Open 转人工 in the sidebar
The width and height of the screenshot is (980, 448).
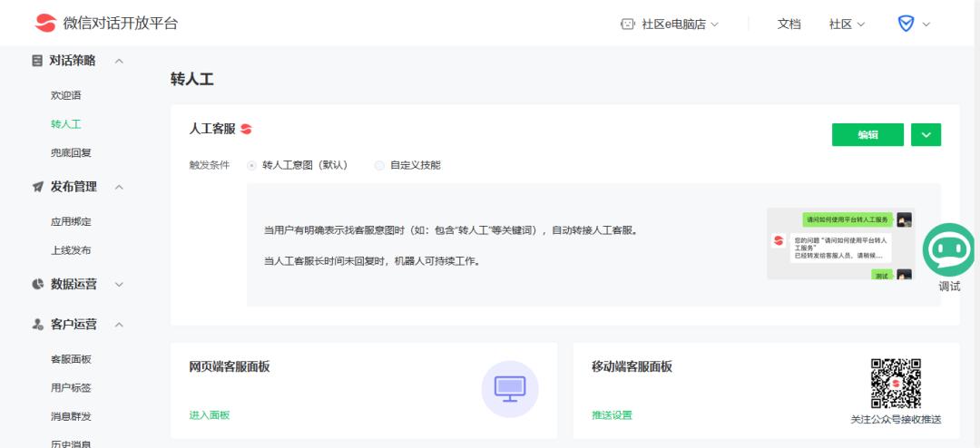pyautogui.click(x=65, y=124)
